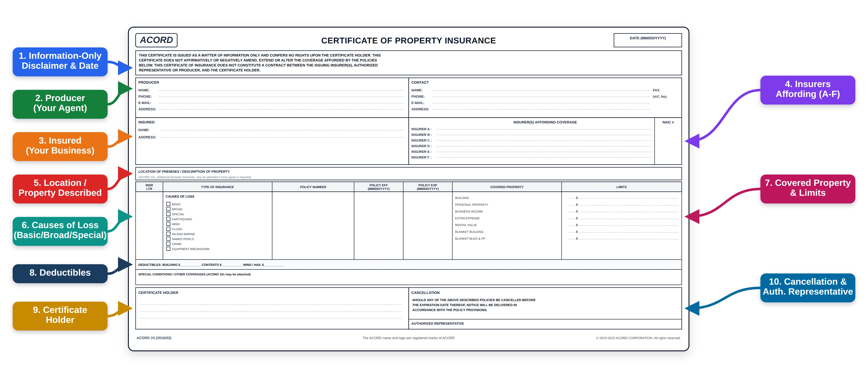Select the Producer E-MAIL line
868x378 pixels.
[x=281, y=103]
